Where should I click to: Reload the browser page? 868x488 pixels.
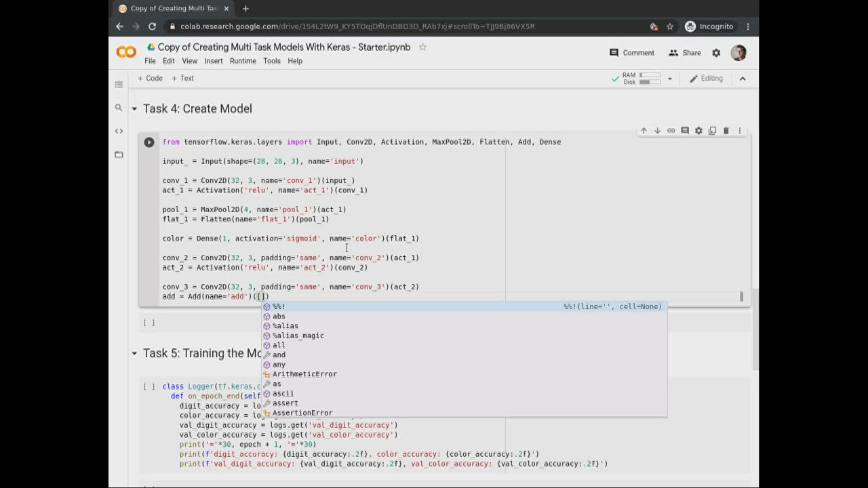(152, 26)
